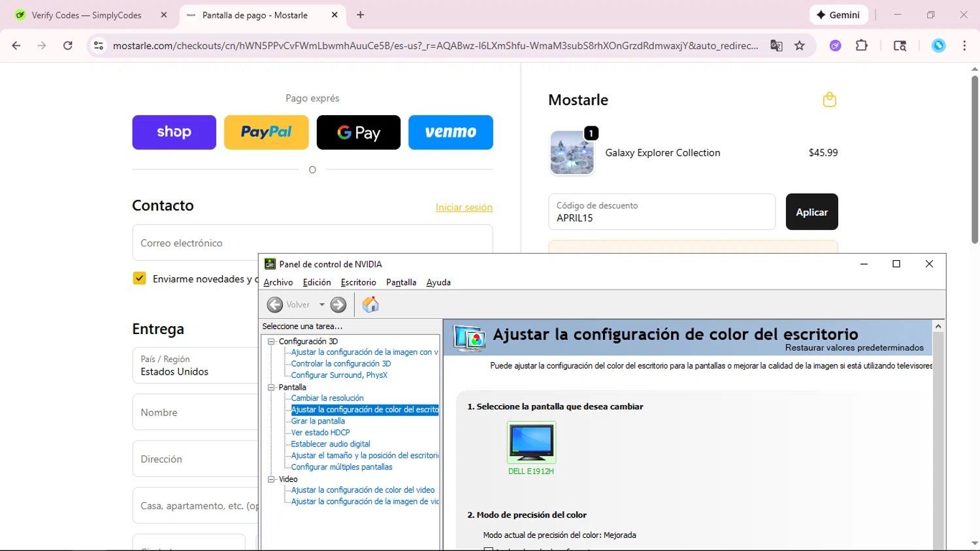The image size is (980, 551).
Task: Select Girar la pantalla
Action: [x=318, y=421]
